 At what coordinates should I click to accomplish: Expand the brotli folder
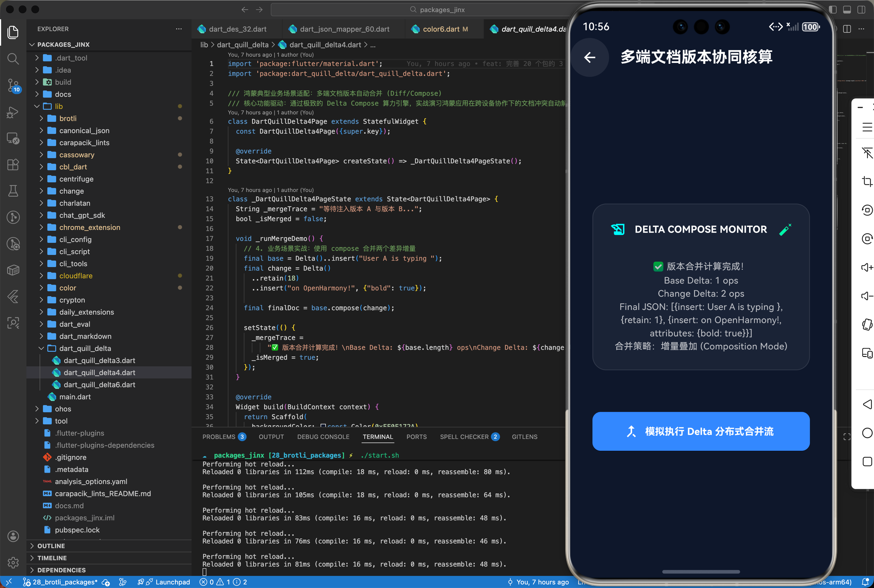(67, 119)
